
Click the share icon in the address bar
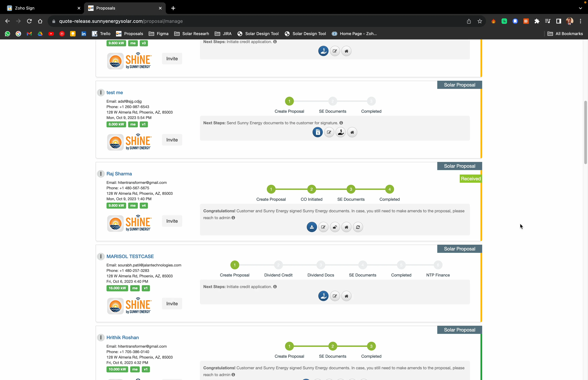point(469,21)
